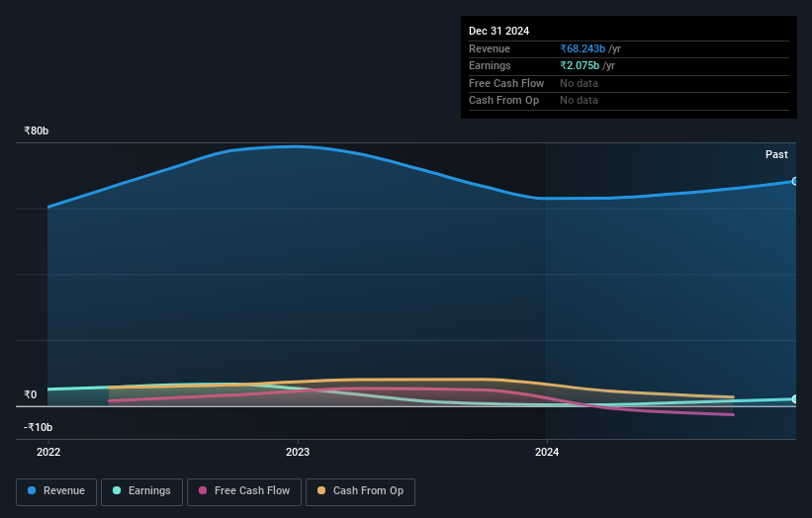Screen dimensions: 812x518
Task: Click the ₹0 y-axis label
Action: pos(30,394)
